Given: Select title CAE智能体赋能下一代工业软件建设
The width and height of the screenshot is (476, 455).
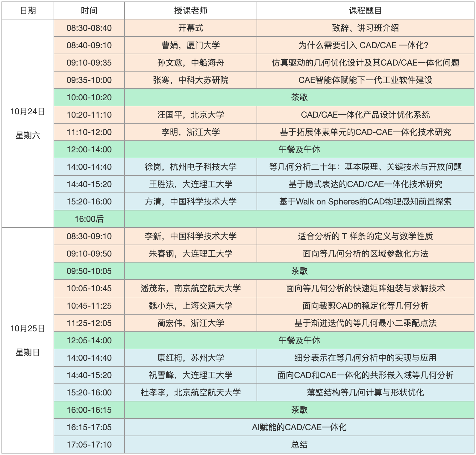Looking at the screenshot, I should (366, 80).
